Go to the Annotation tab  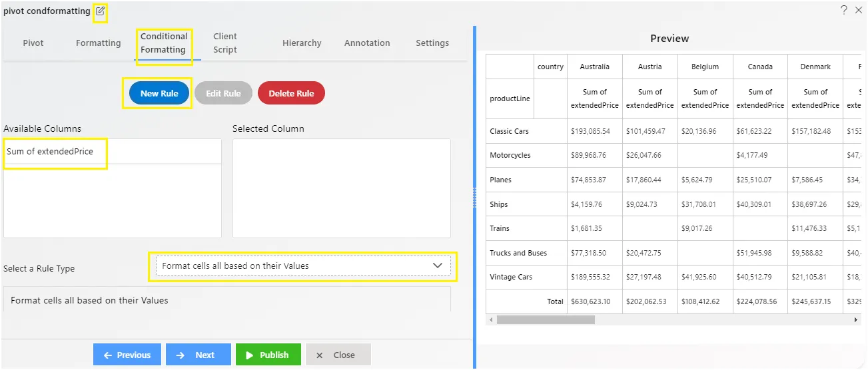[367, 43]
